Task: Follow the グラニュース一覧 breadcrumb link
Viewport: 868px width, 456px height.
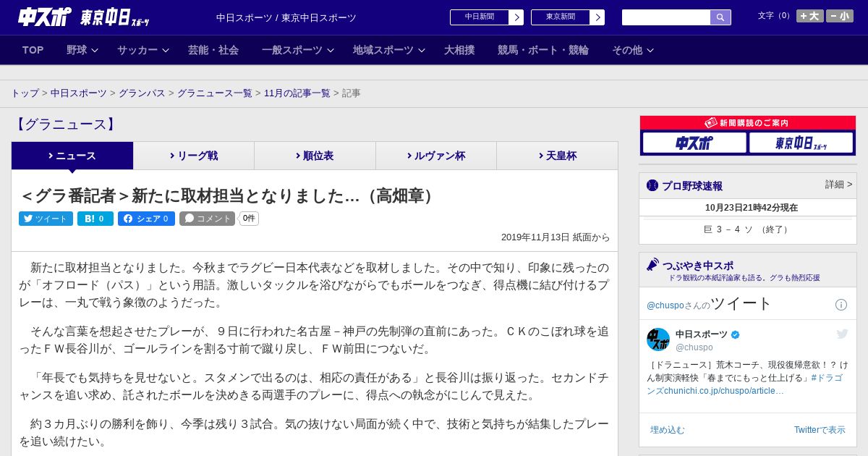Action: (x=215, y=93)
